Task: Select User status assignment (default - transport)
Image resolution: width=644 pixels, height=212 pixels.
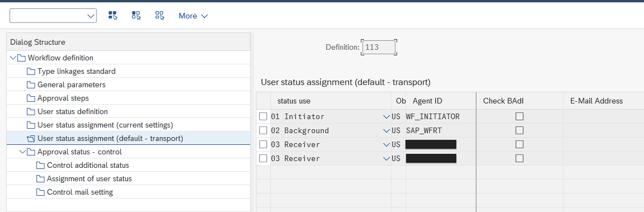Action: 110,138
